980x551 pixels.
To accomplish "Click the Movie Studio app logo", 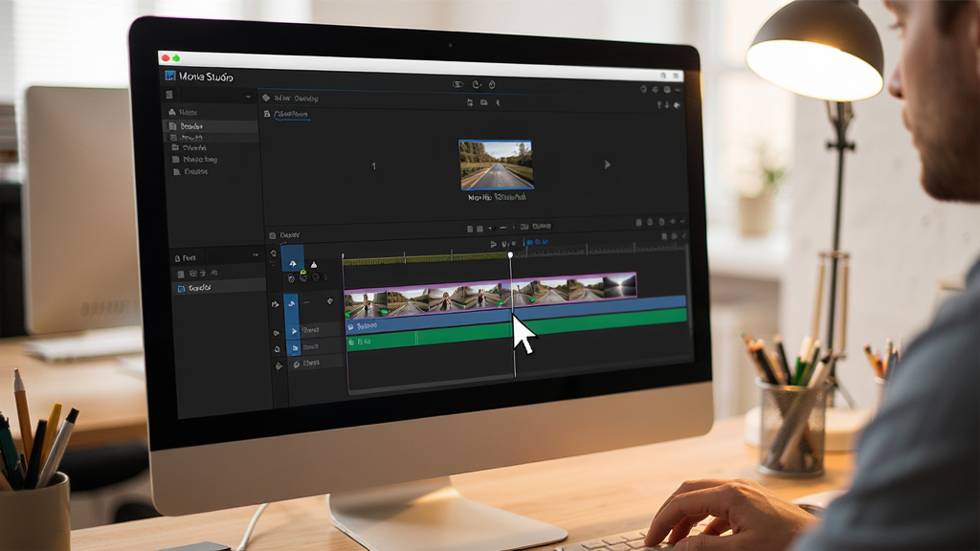I will point(170,76).
